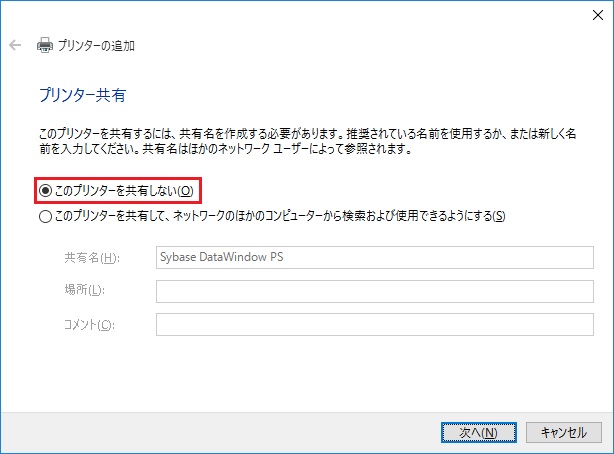Viewport: 614px width, 454px height.
Task: Close the Add Printer dialog window
Action: coord(591,14)
